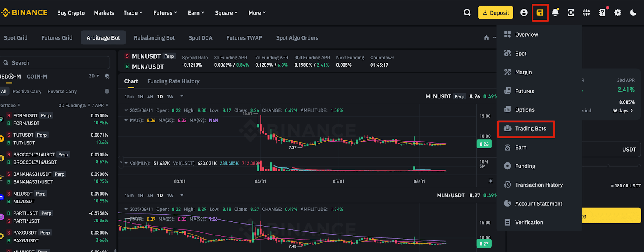The width and height of the screenshot is (644, 252).
Task: Open the search magnifier in the top bar
Action: pyautogui.click(x=467, y=12)
